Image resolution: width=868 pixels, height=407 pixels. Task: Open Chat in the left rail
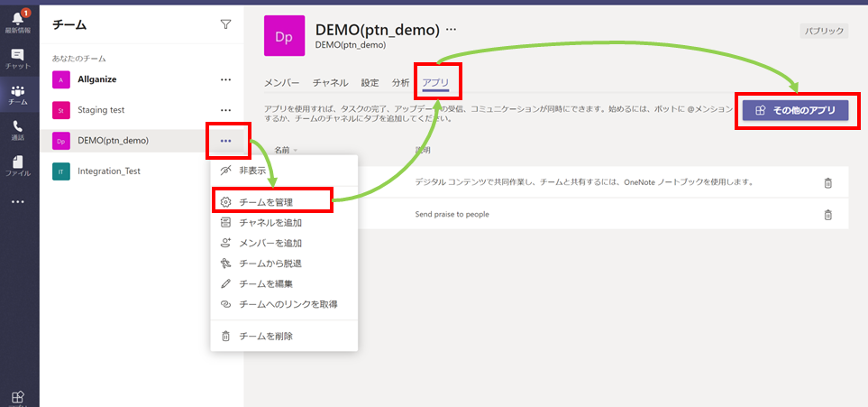tap(18, 59)
